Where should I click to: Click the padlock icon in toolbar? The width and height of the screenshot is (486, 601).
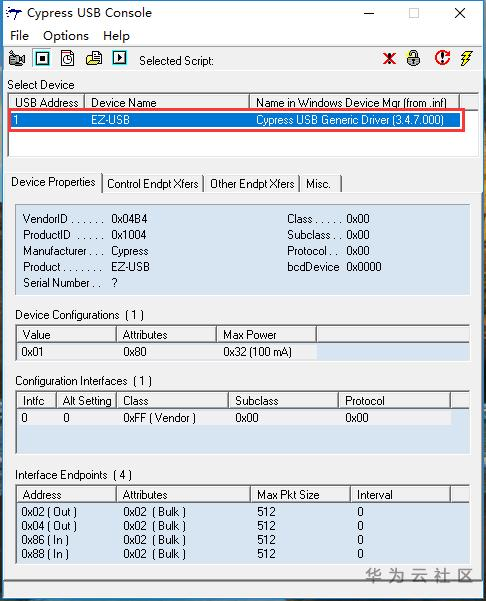coord(413,58)
